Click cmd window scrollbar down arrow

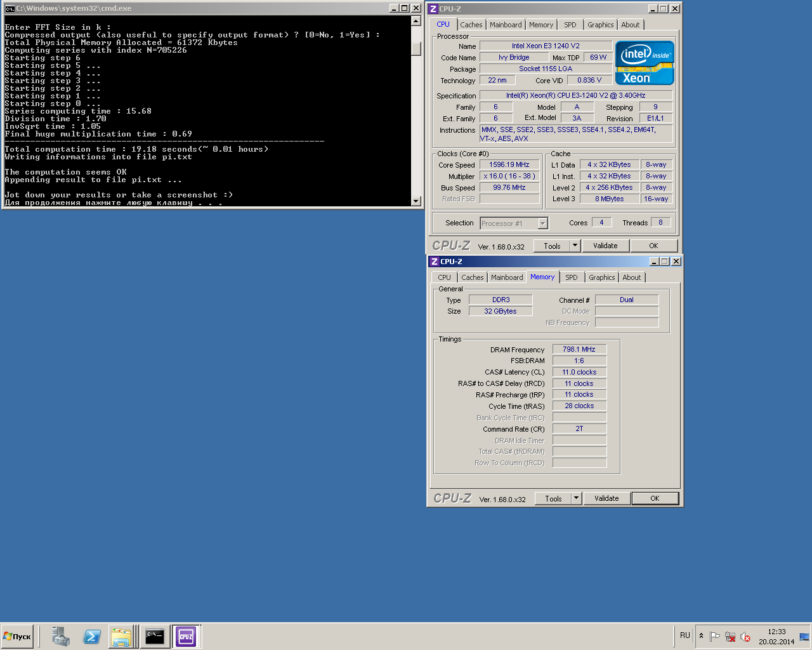click(x=416, y=201)
